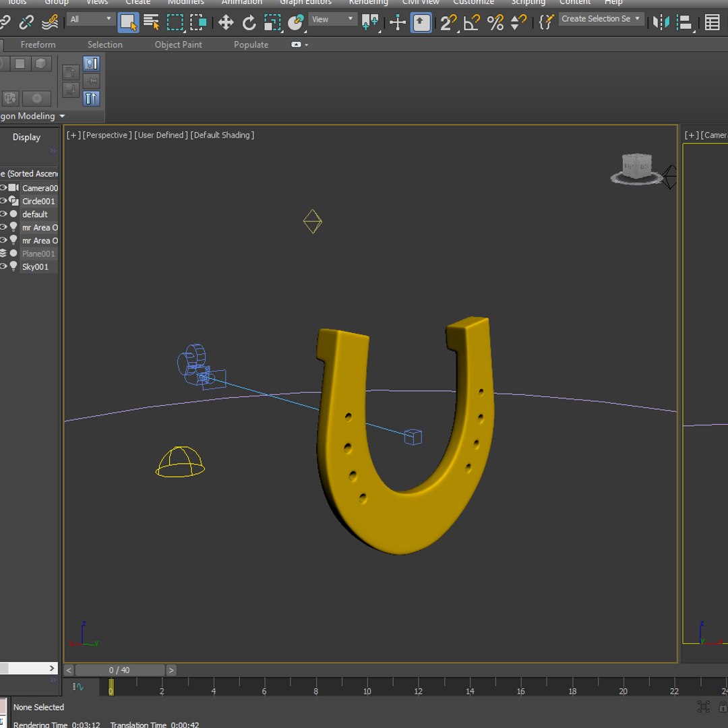The width and height of the screenshot is (728, 728).
Task: Open the Graph Editors menu
Action: coord(305,2)
